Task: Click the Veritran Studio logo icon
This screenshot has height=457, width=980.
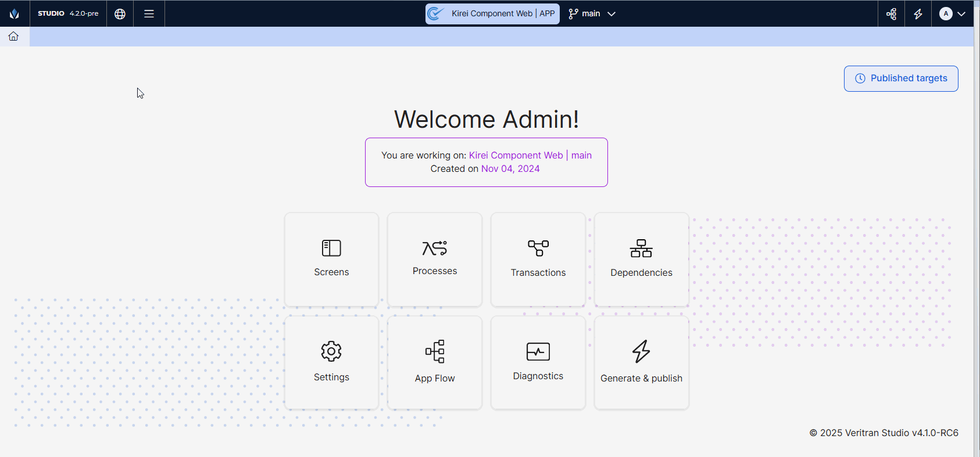Action: click(14, 13)
